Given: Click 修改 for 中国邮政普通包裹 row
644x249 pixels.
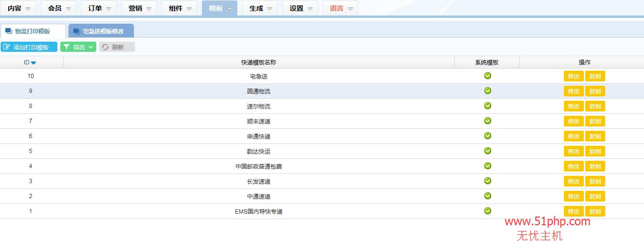Looking at the screenshot, I should (574, 166).
